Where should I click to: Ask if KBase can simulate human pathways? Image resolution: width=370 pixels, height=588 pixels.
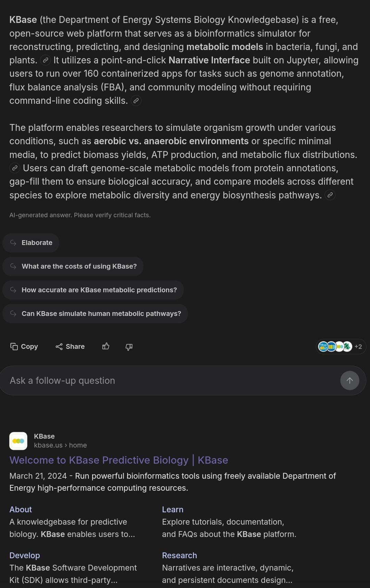(x=95, y=314)
